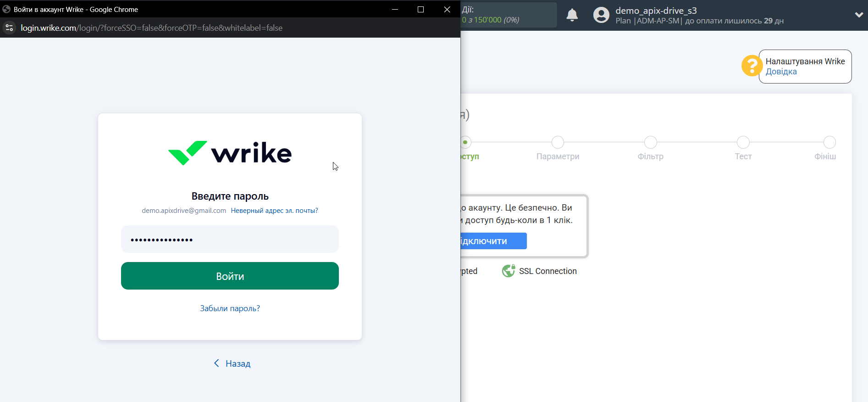Close the Wrike login Chrome window
Viewport: 868px width, 402px height.
pyautogui.click(x=447, y=9)
